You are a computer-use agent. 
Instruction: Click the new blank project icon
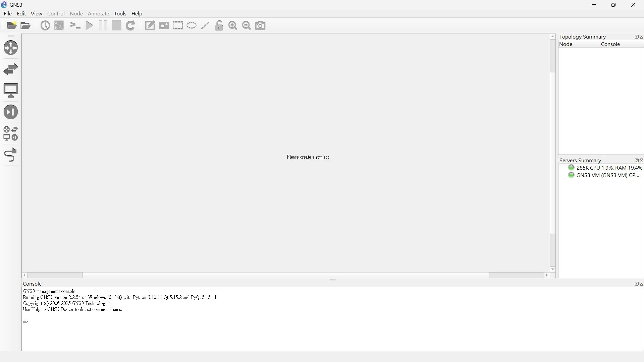click(12, 25)
